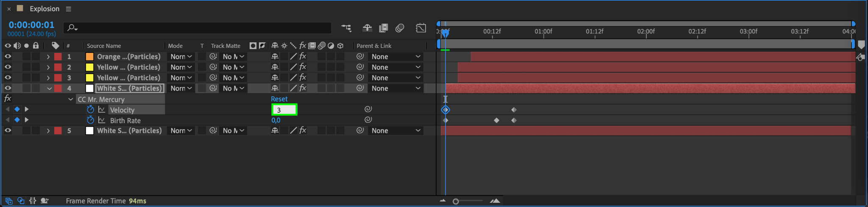This screenshot has width=868, height=207.
Task: Hide the Orange Particles layer 1
Action: [x=8, y=56]
